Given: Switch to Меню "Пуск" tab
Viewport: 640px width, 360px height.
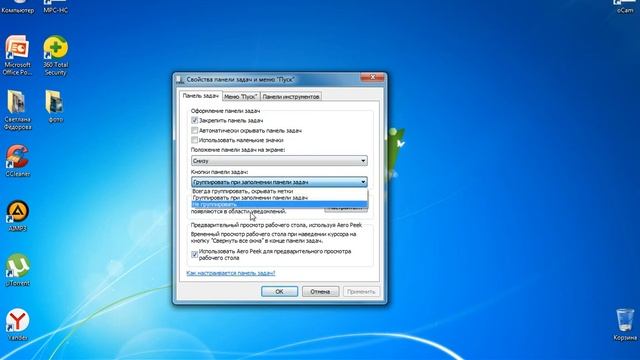Looking at the screenshot, I should point(241,97).
